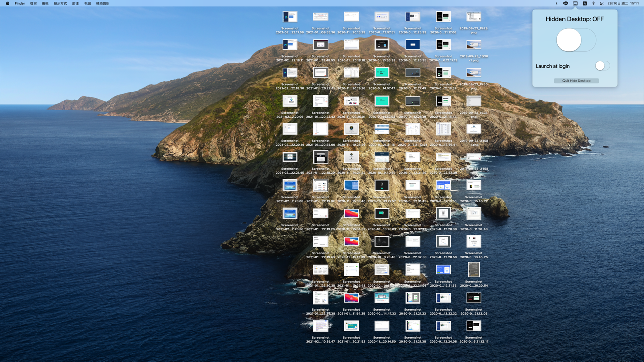Image resolution: width=644 pixels, height=362 pixels.
Task: Select Screenshot 2020-11...15.04.02 desktop file
Action: pyautogui.click(x=351, y=220)
